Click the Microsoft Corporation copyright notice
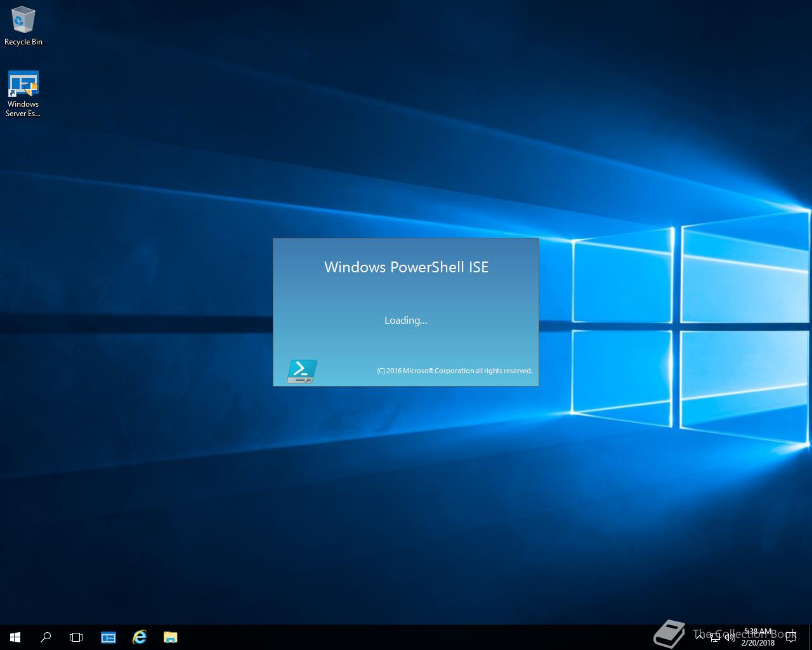The image size is (812, 650). [x=454, y=371]
